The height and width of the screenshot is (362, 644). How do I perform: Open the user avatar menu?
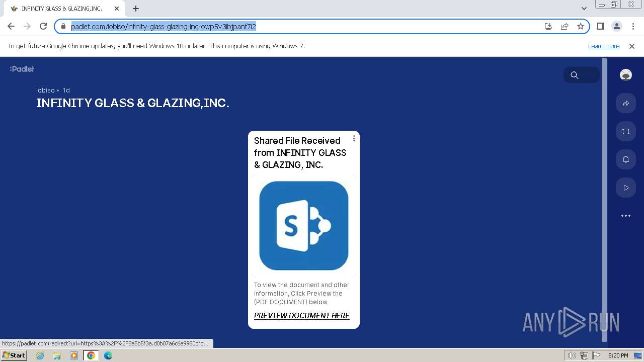626,75
